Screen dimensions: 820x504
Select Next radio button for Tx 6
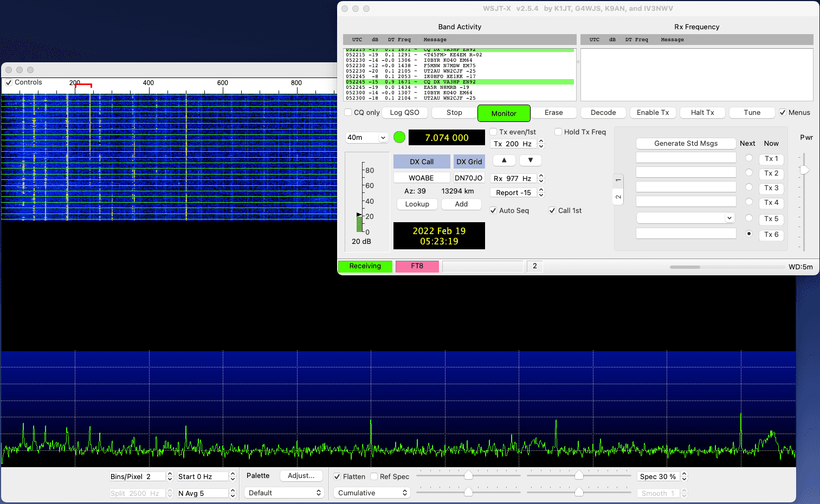749,234
